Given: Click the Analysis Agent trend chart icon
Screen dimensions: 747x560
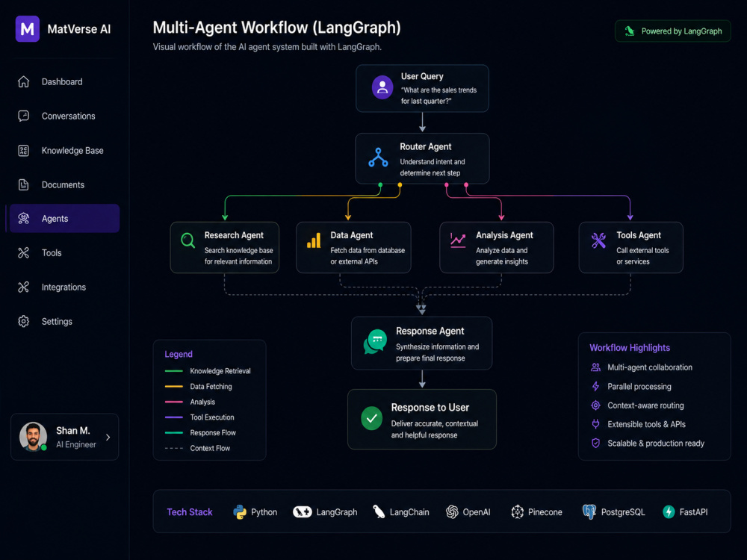Looking at the screenshot, I should [x=458, y=240].
